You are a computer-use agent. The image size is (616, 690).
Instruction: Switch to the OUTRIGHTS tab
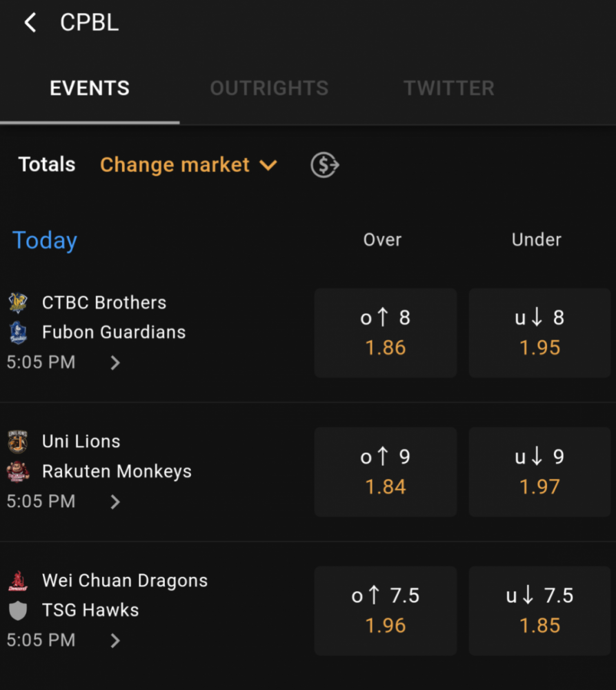[x=269, y=88]
